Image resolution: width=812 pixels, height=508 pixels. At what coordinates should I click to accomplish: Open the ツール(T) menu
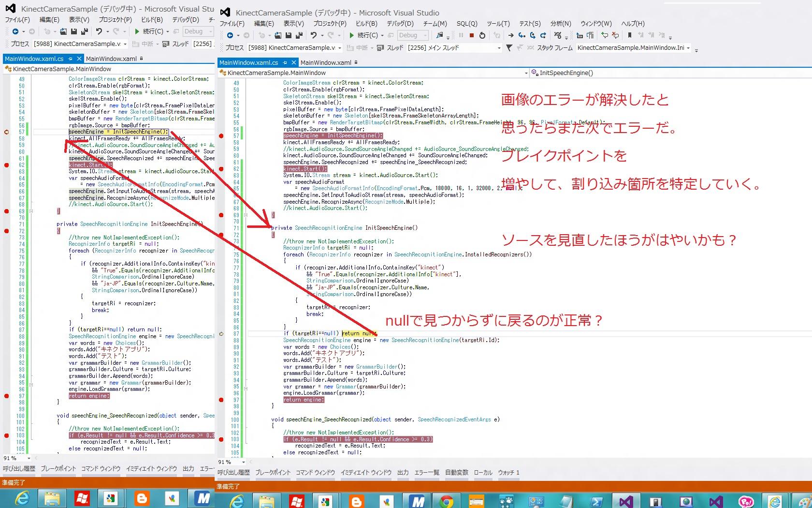(x=498, y=23)
